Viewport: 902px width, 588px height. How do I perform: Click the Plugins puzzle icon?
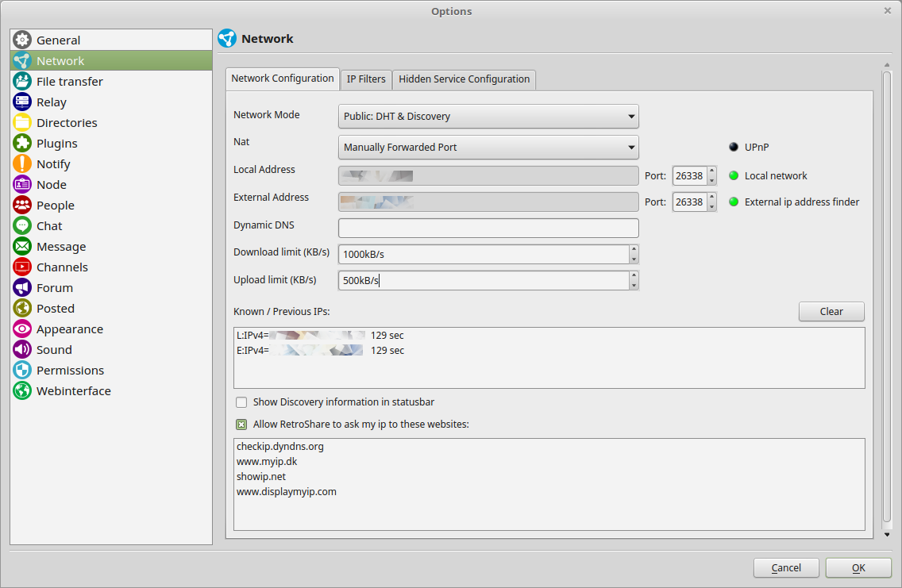[x=22, y=143]
